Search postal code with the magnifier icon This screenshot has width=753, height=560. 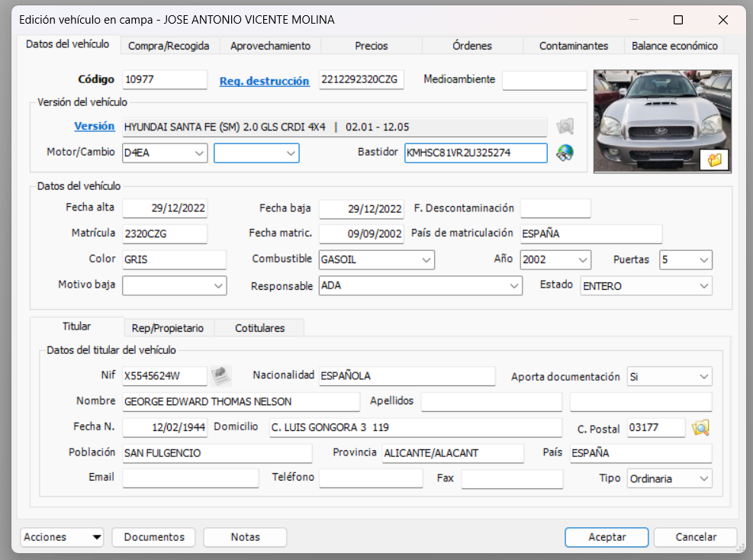(700, 428)
